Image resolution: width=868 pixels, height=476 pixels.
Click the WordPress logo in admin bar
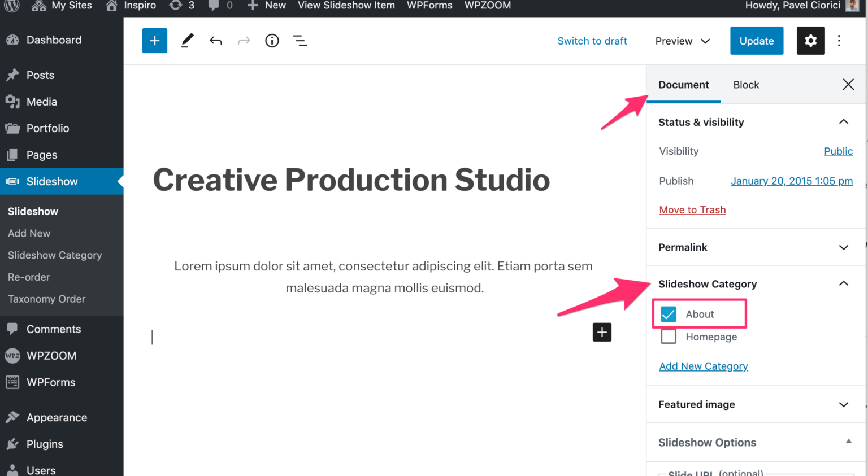point(12,6)
